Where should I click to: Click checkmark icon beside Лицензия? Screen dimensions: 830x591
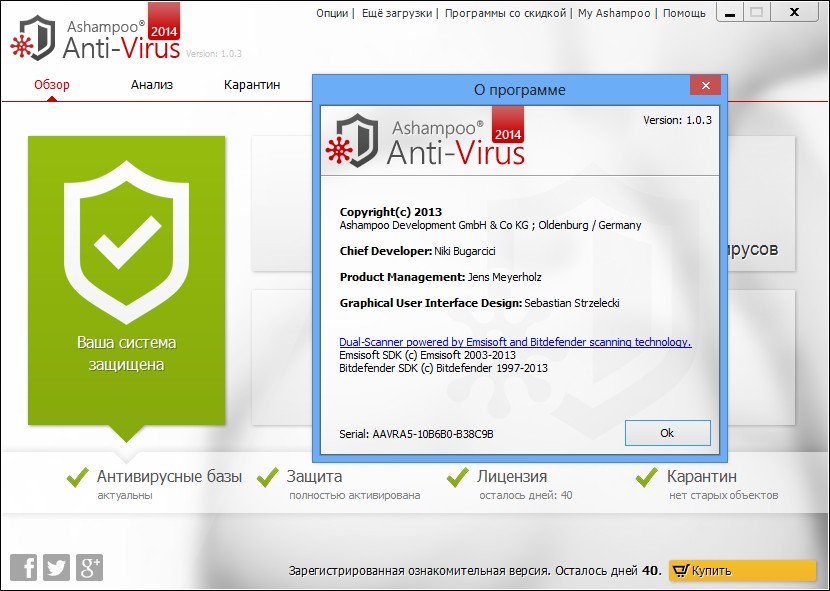pos(457,477)
